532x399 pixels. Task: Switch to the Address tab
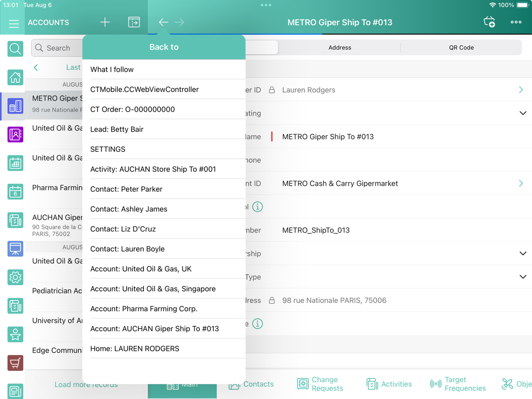(339, 48)
